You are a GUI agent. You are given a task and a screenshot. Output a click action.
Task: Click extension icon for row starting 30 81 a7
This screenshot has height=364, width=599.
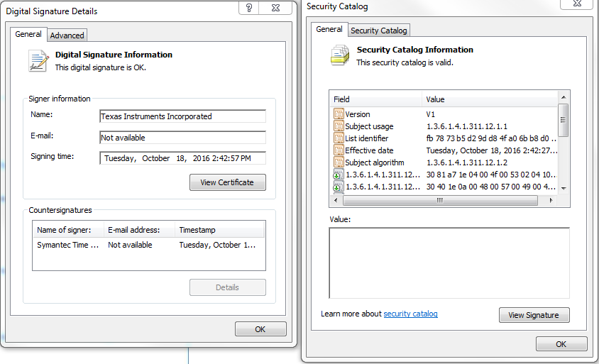pos(339,175)
